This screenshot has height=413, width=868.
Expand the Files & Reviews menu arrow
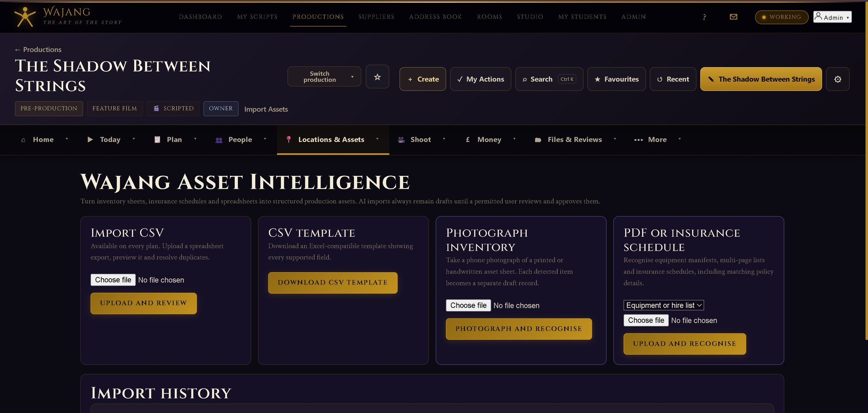pyautogui.click(x=615, y=139)
